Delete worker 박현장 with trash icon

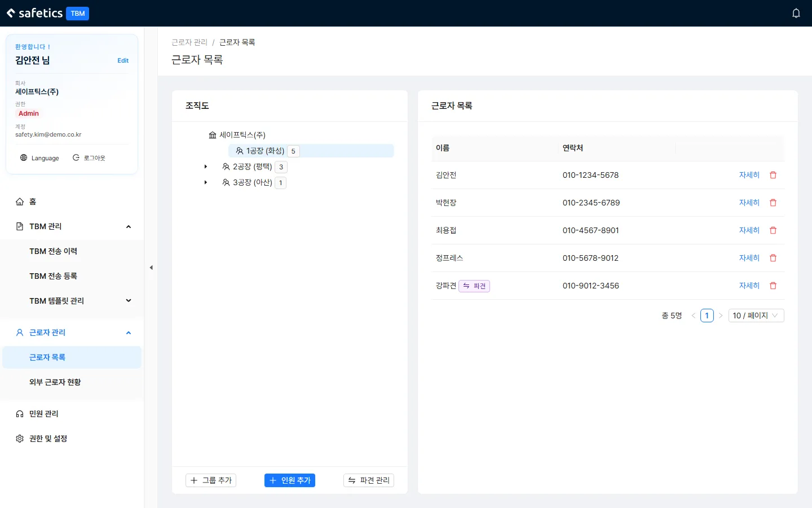click(773, 203)
